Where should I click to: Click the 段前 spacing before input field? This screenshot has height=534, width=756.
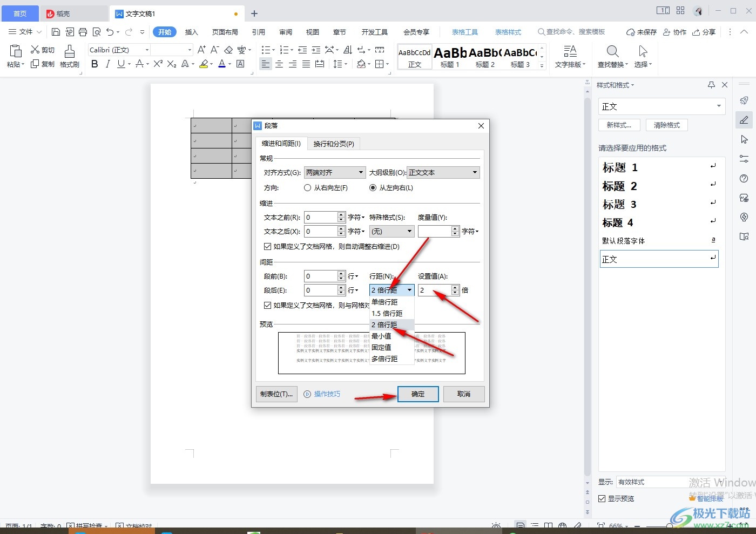pos(321,276)
